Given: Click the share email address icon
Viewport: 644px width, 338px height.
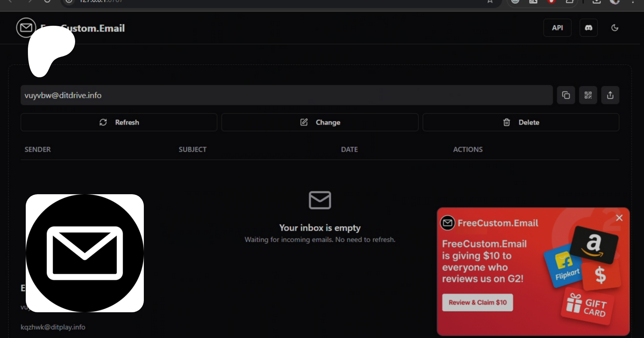Looking at the screenshot, I should click(610, 95).
